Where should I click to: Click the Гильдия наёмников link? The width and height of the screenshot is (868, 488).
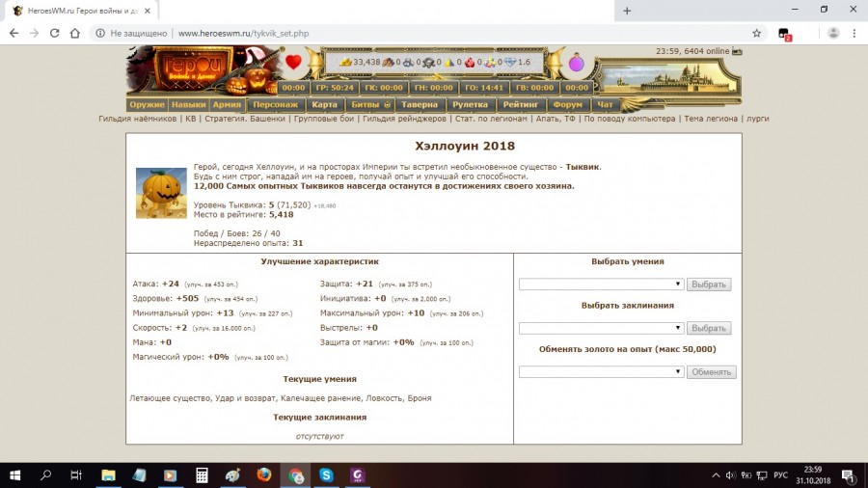pos(138,119)
